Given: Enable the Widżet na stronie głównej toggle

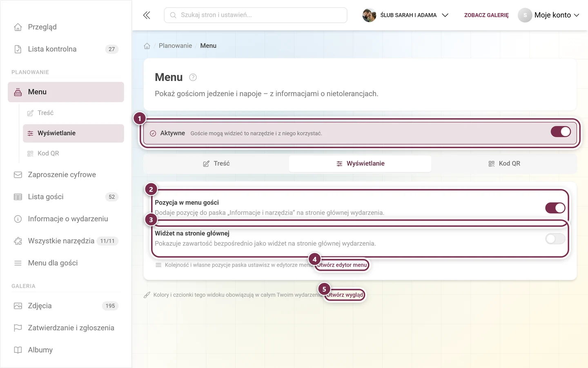Looking at the screenshot, I should coord(555,239).
